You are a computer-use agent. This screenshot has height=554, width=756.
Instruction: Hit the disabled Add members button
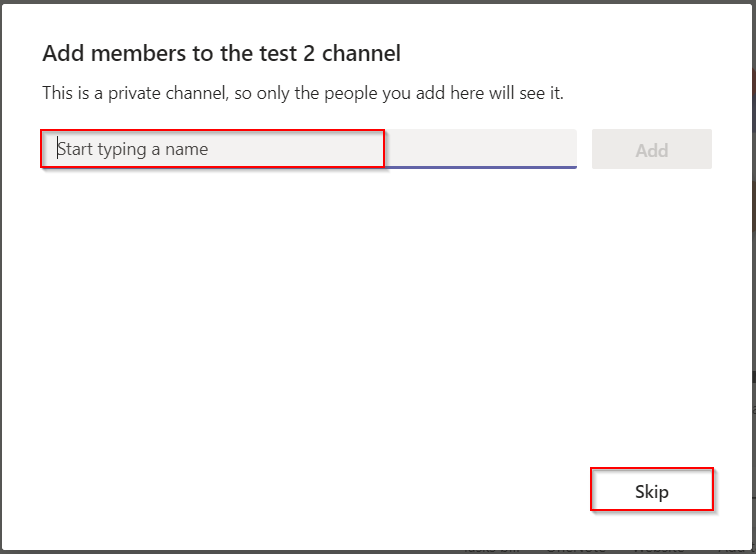point(651,150)
